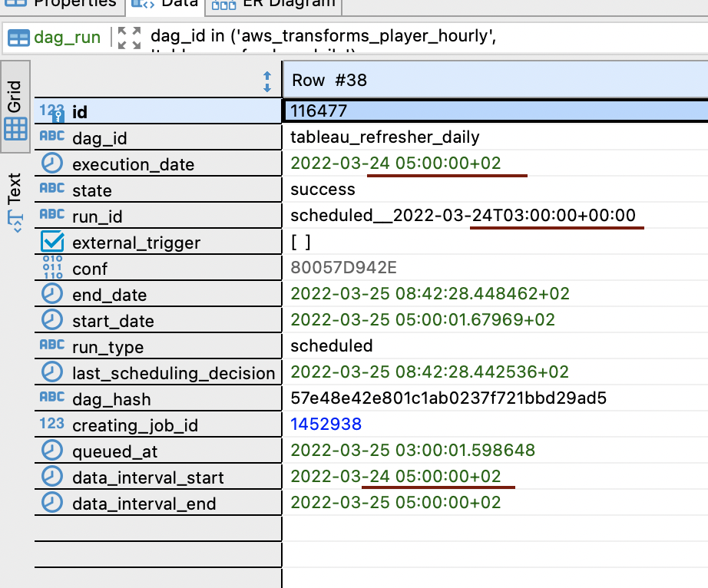Select the queued_at field label
The image size is (708, 588).
114,451
